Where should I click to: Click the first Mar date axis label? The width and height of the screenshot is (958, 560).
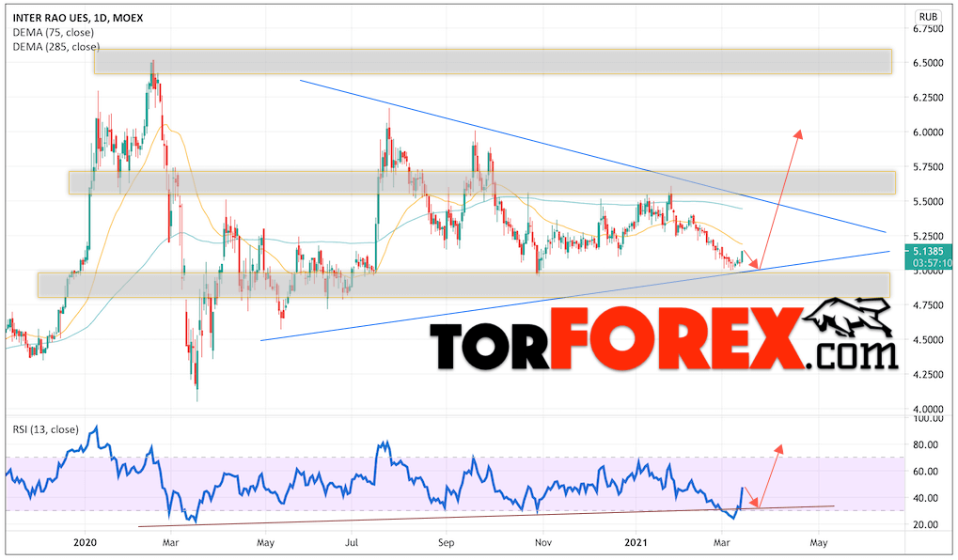[x=171, y=542]
